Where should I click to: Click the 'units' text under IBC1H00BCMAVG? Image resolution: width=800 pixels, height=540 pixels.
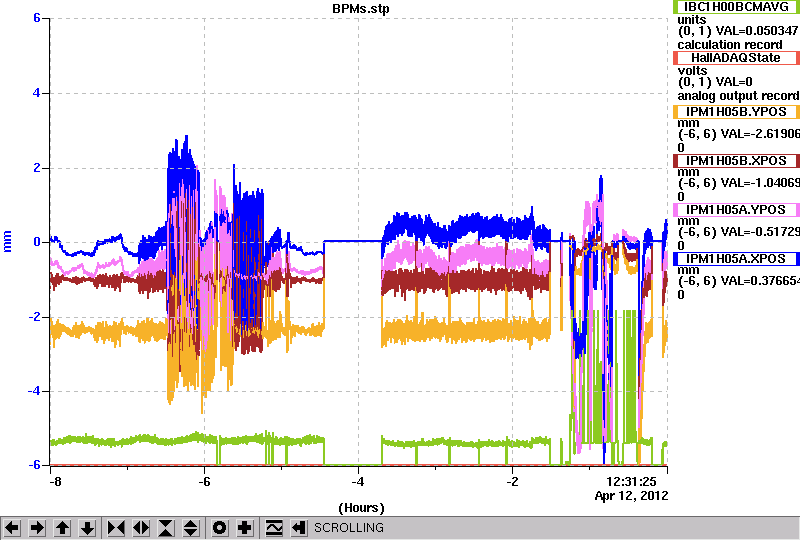pyautogui.click(x=692, y=20)
